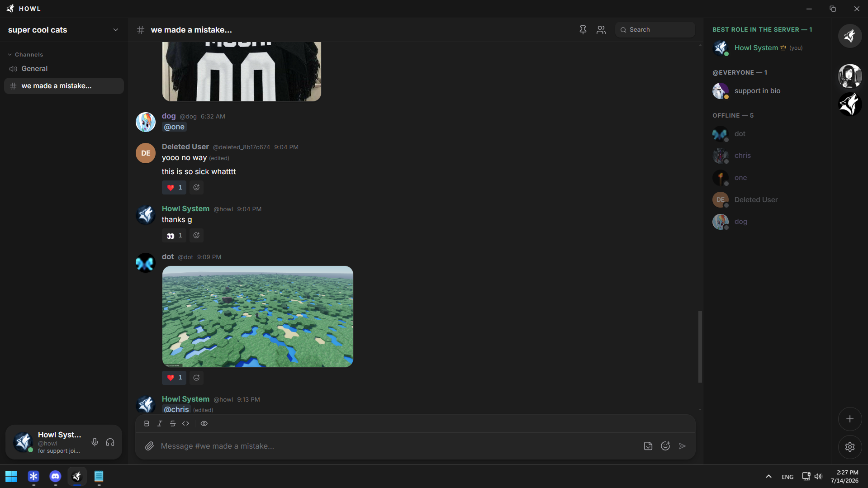The image size is (868, 488).
Task: Open volume control in system tray
Action: pyautogui.click(x=818, y=476)
